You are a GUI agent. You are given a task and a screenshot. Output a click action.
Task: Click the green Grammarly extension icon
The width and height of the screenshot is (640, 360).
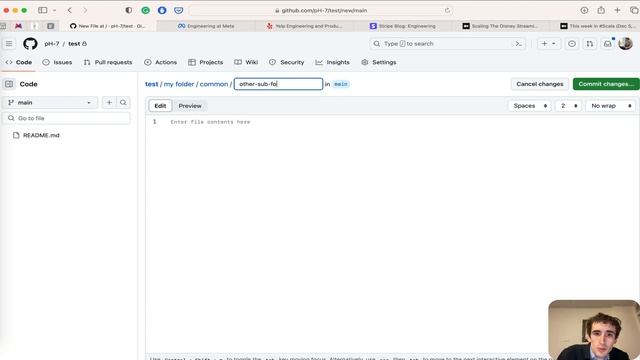[145, 10]
